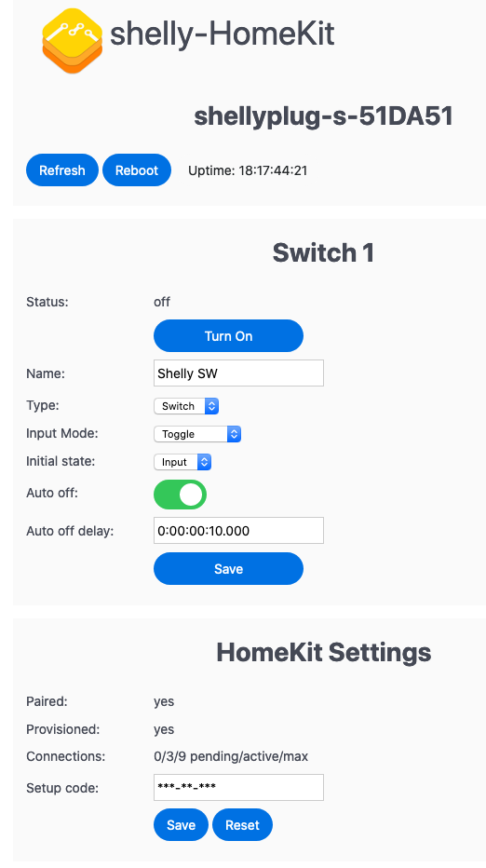Click the Uptime text
The image size is (486, 868).
248,170
